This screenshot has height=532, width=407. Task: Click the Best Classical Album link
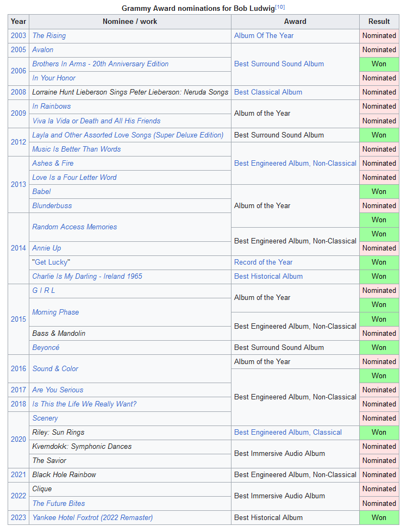[268, 92]
